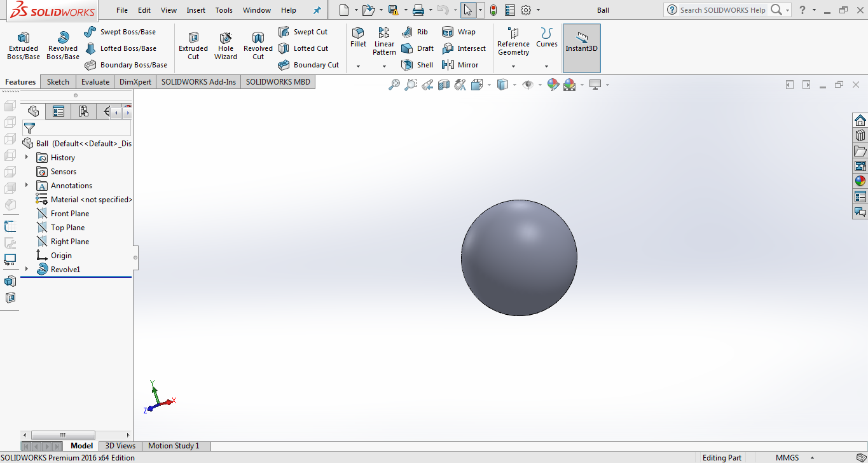Click the Zoom to Fit icon
868x463 pixels.
(394, 85)
